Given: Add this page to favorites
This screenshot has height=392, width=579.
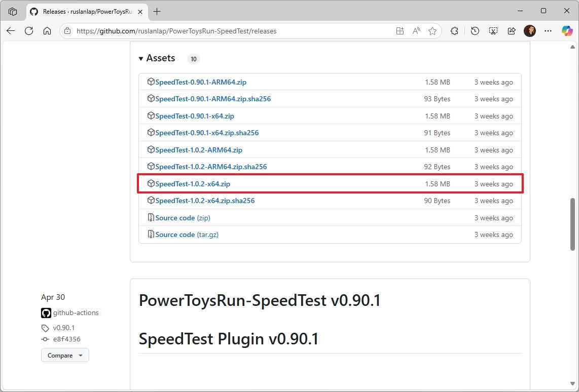Looking at the screenshot, I should 432,31.
